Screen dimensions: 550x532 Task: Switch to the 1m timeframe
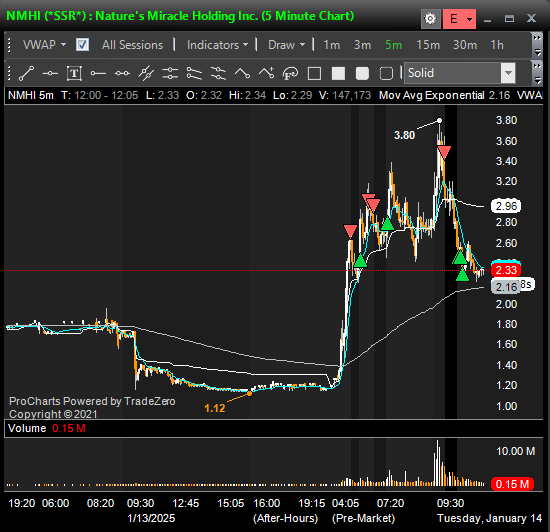click(x=331, y=45)
